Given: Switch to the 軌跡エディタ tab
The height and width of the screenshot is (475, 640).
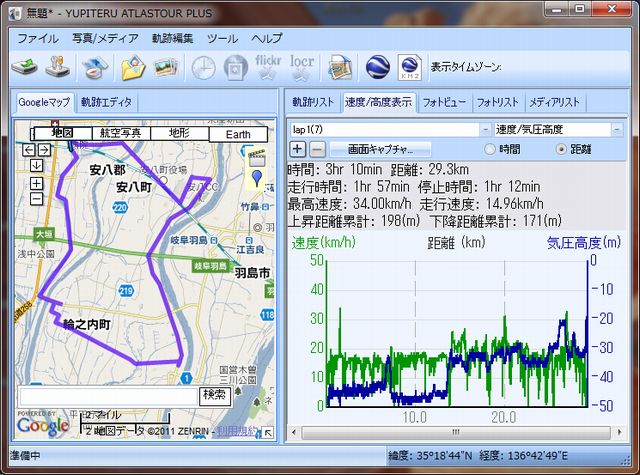Looking at the screenshot, I should 106,102.
